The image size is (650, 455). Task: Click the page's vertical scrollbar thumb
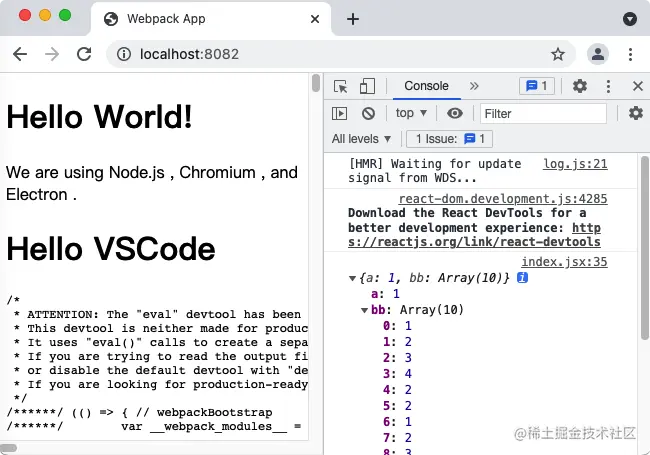(316, 83)
